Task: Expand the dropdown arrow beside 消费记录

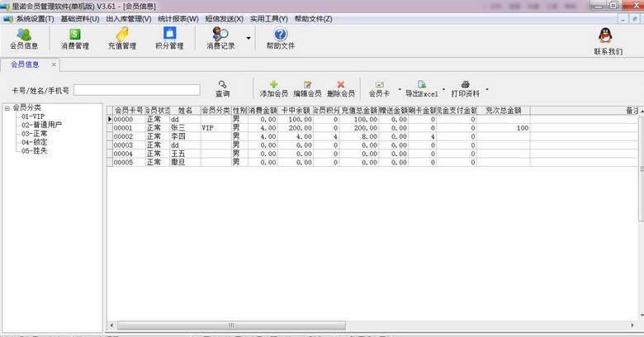Action: tap(249, 38)
